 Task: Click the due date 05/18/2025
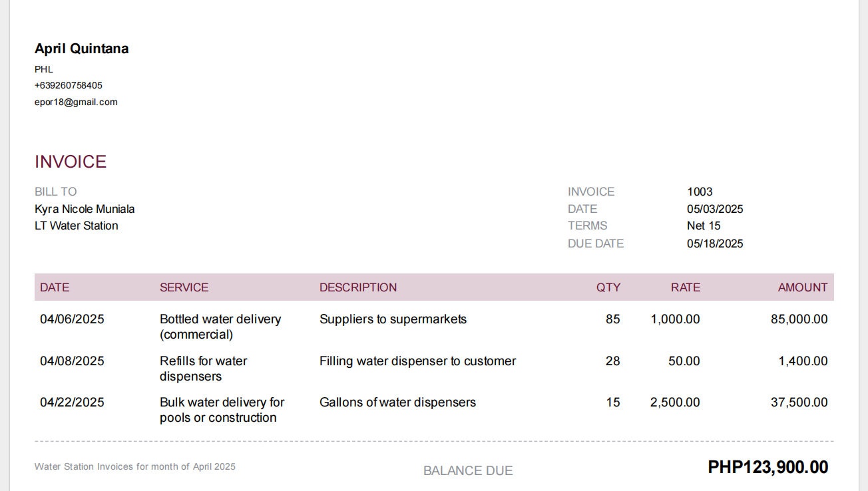(715, 244)
